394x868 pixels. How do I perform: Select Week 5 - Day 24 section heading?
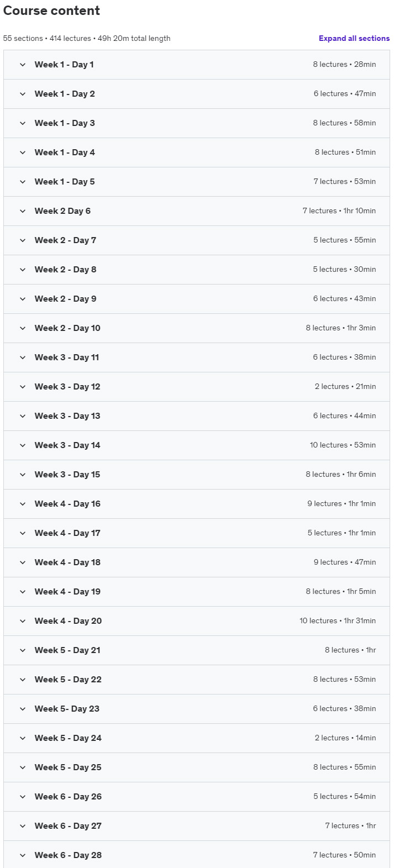pyautogui.click(x=68, y=738)
